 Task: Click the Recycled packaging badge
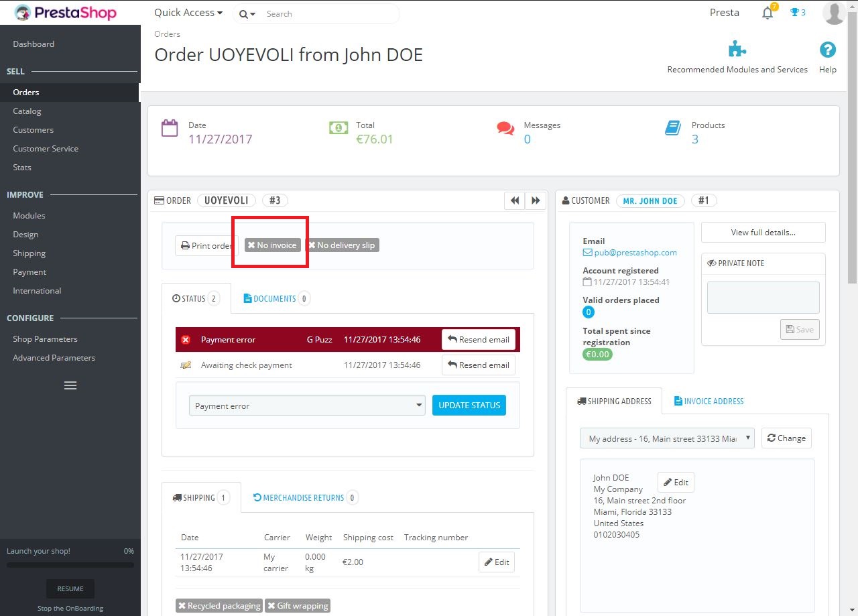[219, 606]
